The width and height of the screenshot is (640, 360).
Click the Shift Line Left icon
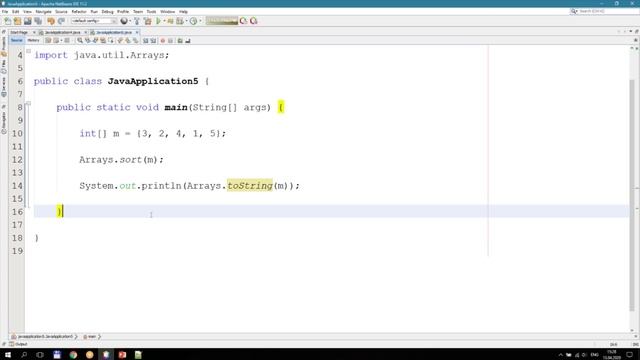(x=146, y=40)
